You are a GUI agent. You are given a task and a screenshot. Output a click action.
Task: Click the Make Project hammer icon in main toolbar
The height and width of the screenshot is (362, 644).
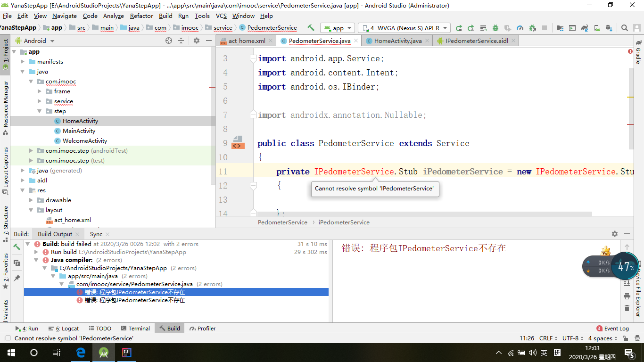click(311, 28)
